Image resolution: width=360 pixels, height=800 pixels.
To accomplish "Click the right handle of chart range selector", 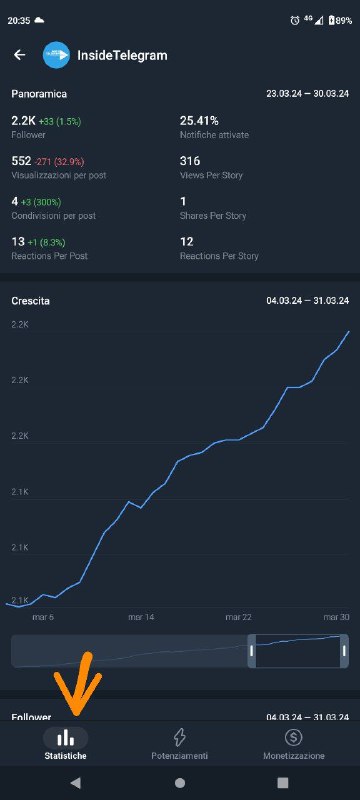I will click(345, 651).
